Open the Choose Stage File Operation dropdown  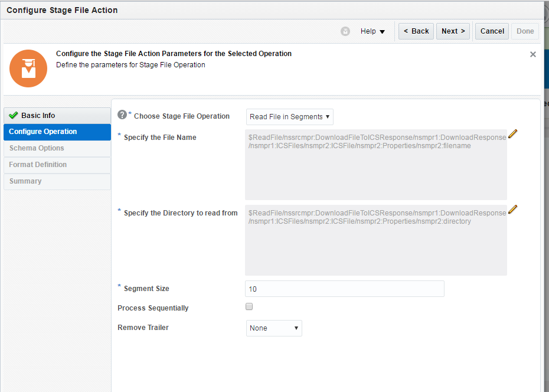point(289,117)
